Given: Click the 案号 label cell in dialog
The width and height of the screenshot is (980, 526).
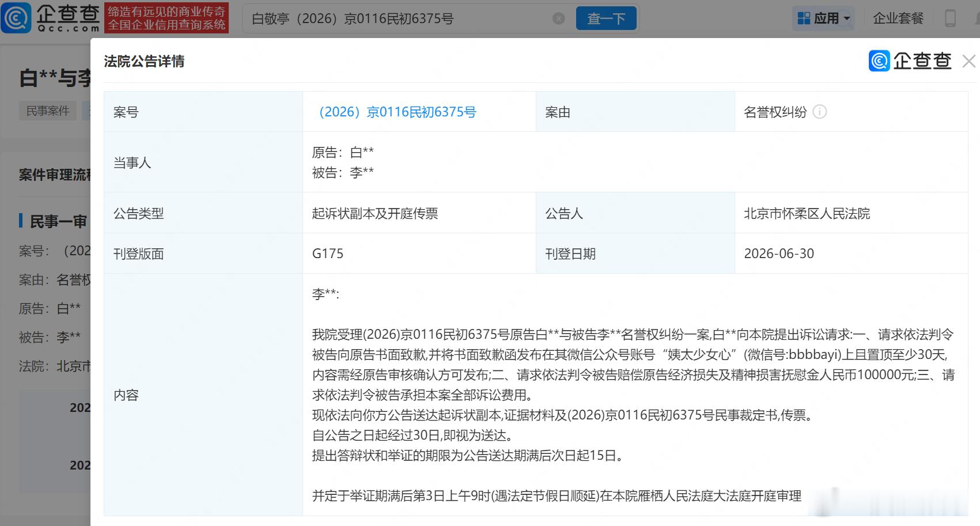Looking at the screenshot, I should [203, 112].
